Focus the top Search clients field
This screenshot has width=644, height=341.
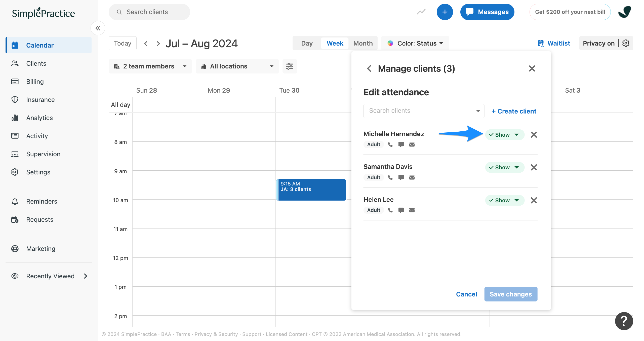(149, 12)
